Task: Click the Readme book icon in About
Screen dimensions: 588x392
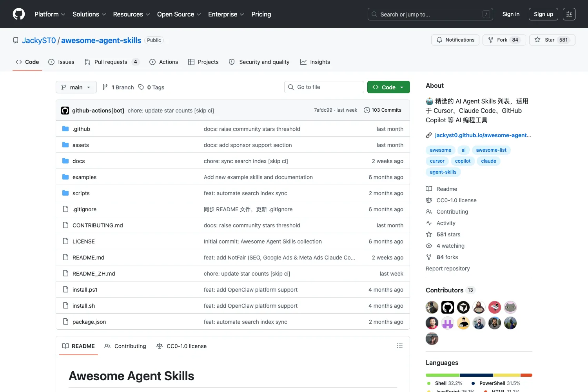Action: click(429, 189)
